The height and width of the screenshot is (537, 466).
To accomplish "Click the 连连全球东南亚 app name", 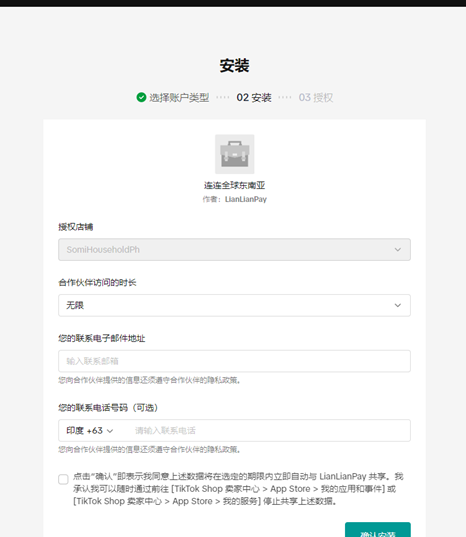I will (235, 185).
